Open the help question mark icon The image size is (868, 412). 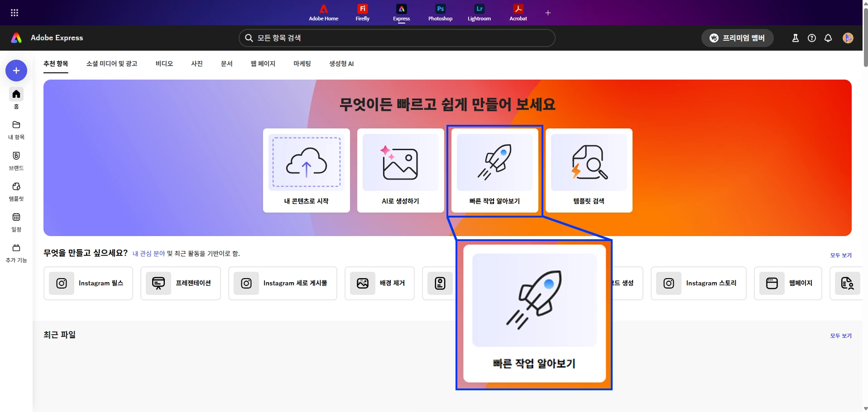[x=812, y=38]
